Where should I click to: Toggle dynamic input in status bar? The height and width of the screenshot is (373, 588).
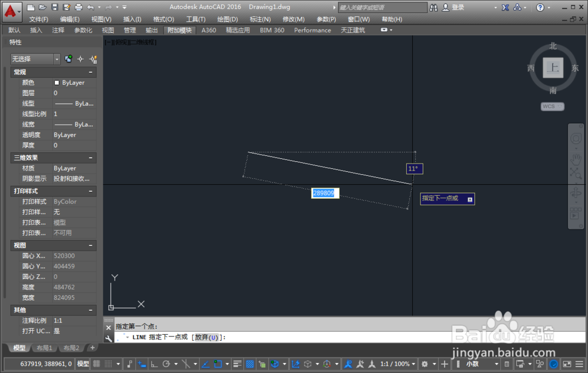tap(142, 364)
